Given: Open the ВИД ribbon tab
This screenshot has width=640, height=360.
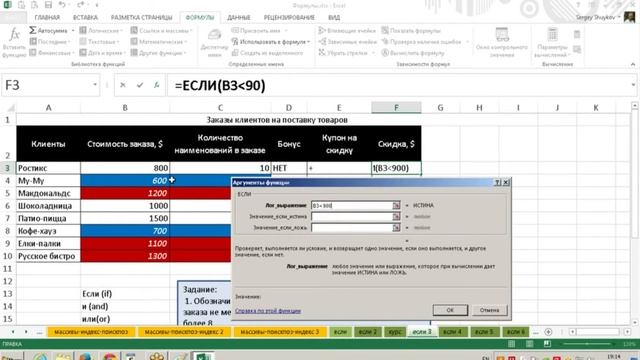Looking at the screenshot, I should tap(334, 18).
